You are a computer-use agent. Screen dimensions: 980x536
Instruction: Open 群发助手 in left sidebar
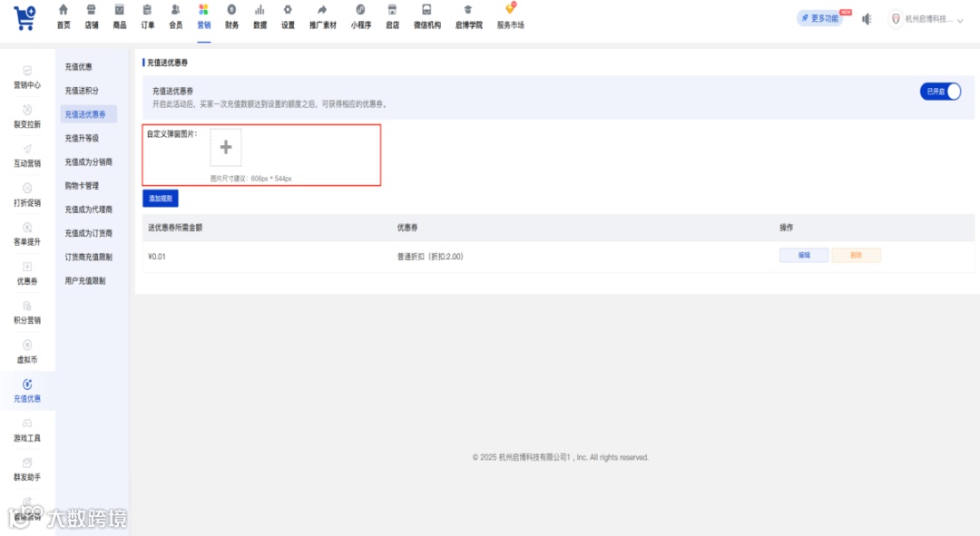click(27, 471)
